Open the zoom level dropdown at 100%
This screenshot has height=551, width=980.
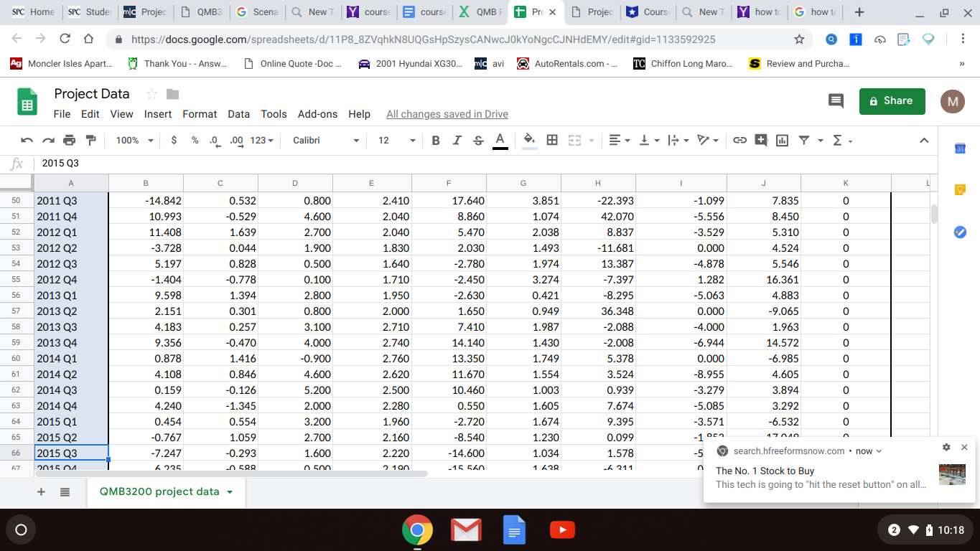click(134, 141)
